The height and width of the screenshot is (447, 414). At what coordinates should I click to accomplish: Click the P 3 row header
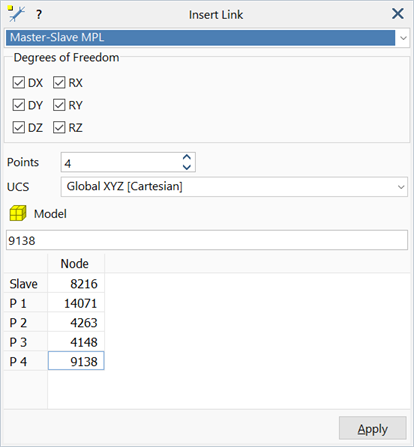(x=26, y=342)
